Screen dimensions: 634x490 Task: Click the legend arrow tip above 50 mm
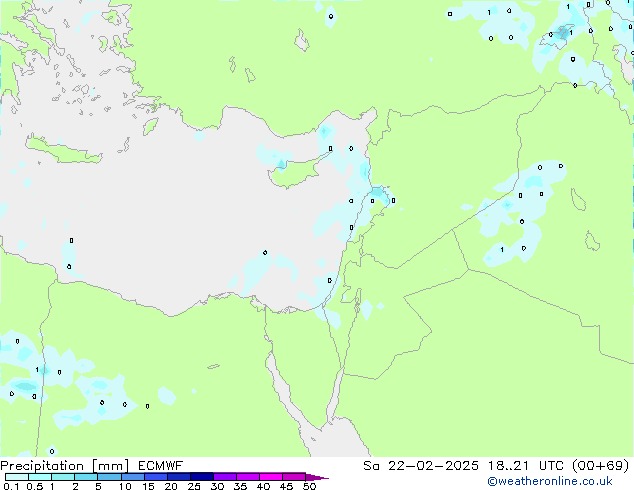(x=317, y=477)
